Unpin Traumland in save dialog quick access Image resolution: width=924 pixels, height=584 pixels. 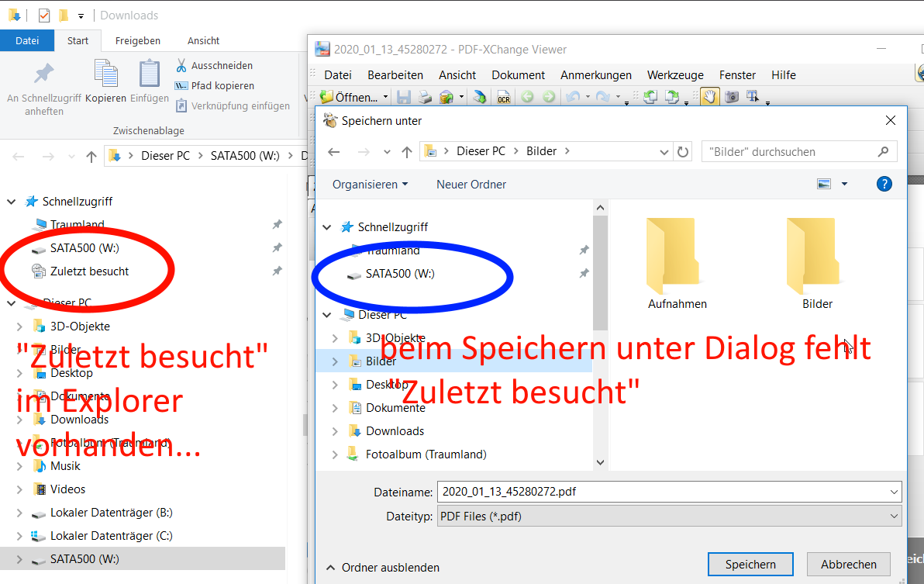[584, 250]
